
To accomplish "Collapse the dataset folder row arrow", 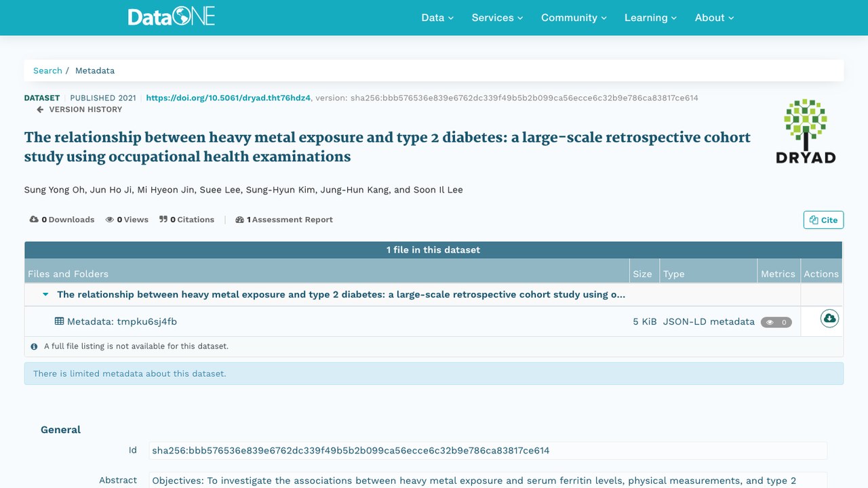I will (x=45, y=295).
